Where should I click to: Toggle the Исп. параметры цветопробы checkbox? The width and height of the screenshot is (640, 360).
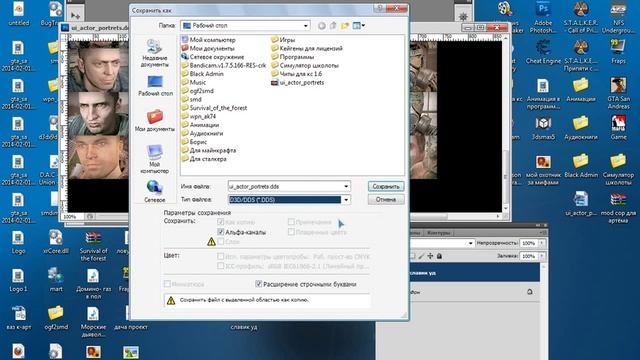click(220, 257)
